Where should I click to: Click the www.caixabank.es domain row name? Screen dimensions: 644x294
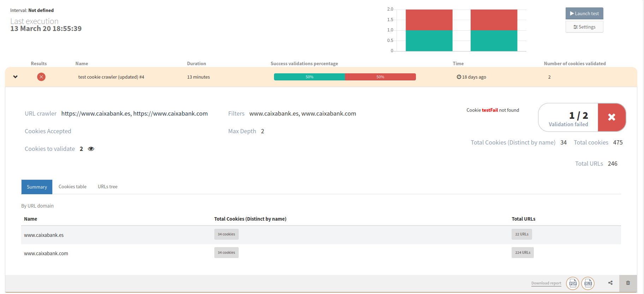[44, 235]
